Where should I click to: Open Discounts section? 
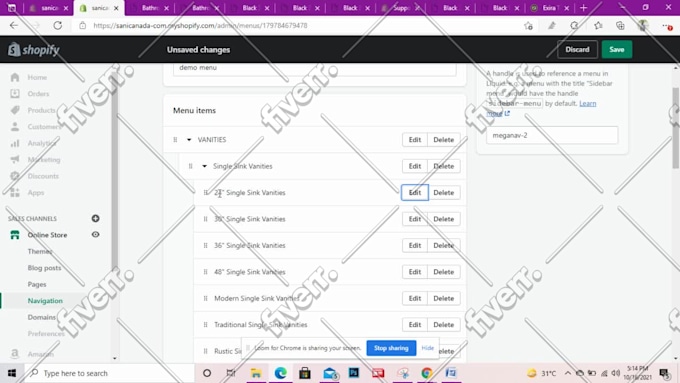coord(43,176)
